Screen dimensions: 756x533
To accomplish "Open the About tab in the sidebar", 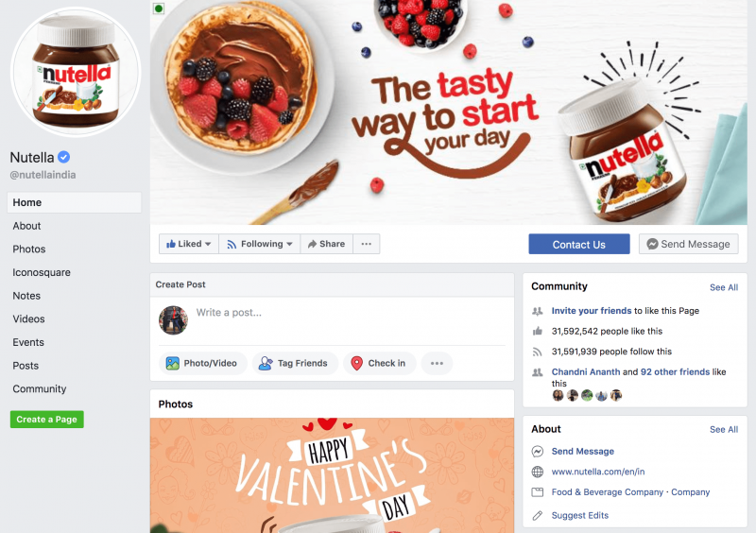I will coord(27,226).
